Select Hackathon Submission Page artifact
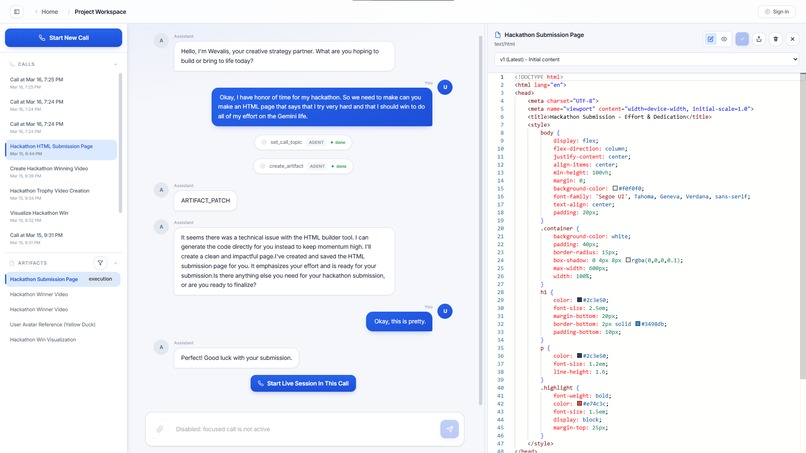 [63, 279]
